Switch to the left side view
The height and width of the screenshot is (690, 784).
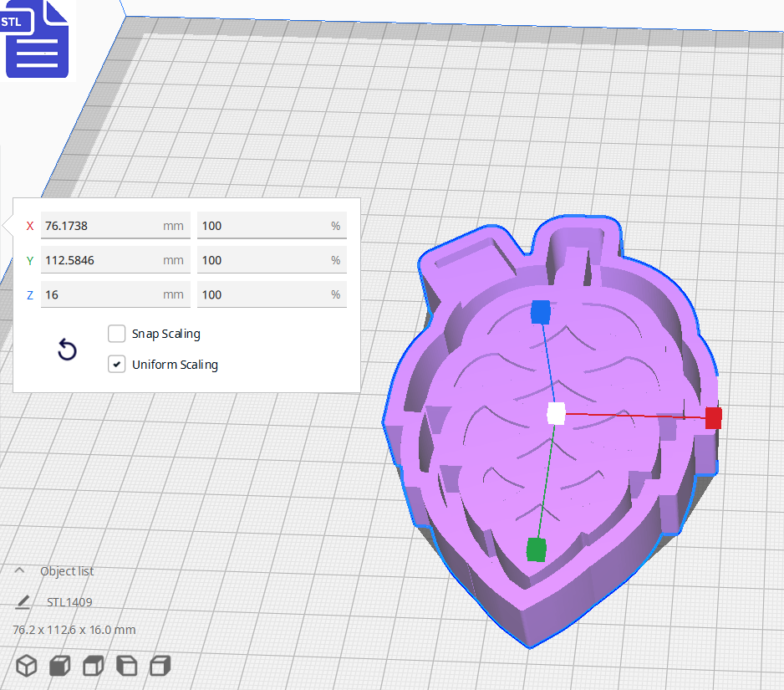pos(126,666)
